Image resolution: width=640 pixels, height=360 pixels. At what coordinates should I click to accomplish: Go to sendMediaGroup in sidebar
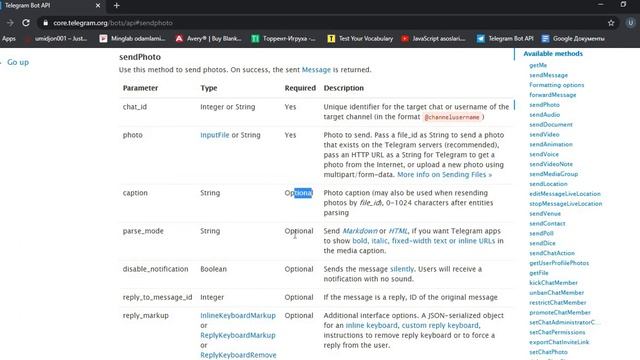click(553, 174)
